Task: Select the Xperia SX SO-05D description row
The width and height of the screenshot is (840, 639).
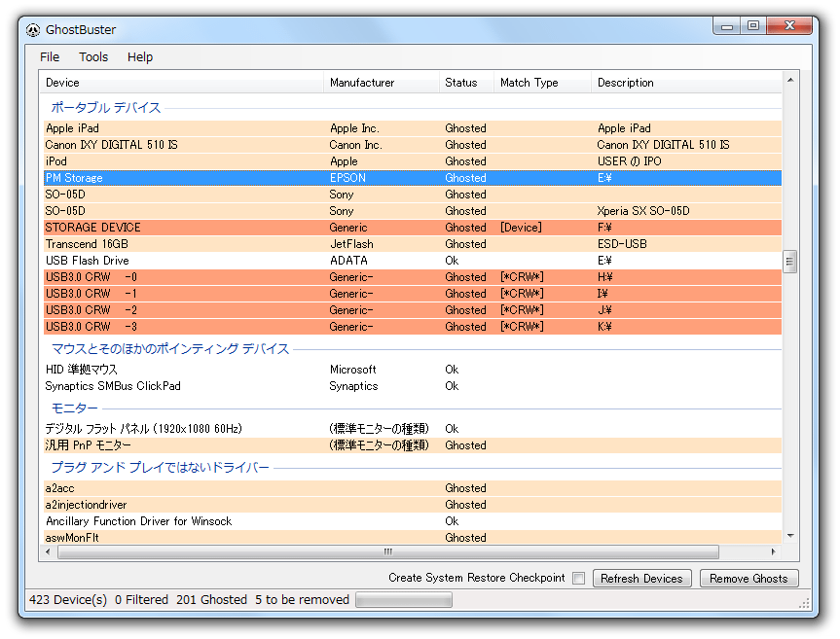Action: click(412, 211)
